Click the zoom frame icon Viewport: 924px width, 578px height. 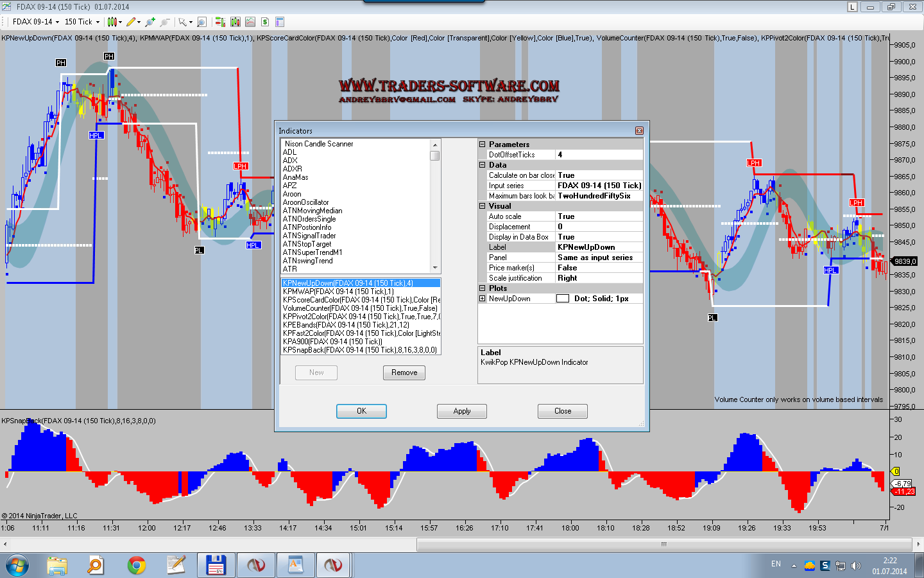201,22
